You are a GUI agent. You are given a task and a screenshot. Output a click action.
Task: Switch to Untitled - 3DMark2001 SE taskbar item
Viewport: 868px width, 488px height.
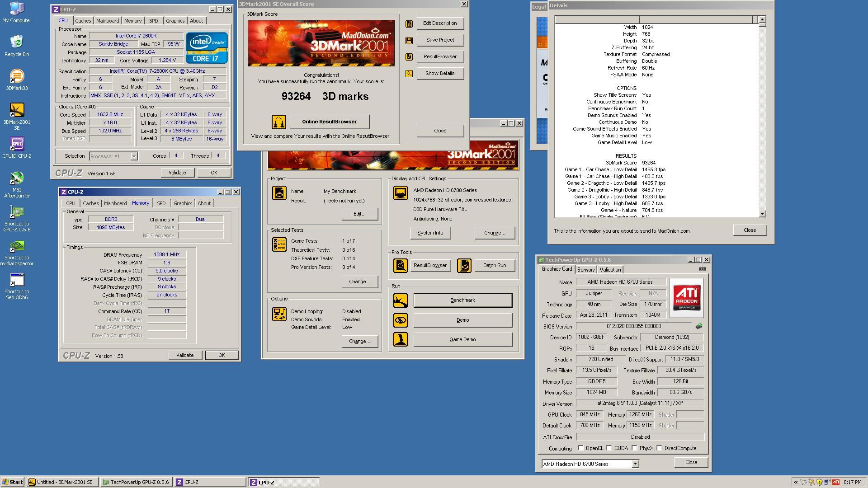(x=61, y=482)
